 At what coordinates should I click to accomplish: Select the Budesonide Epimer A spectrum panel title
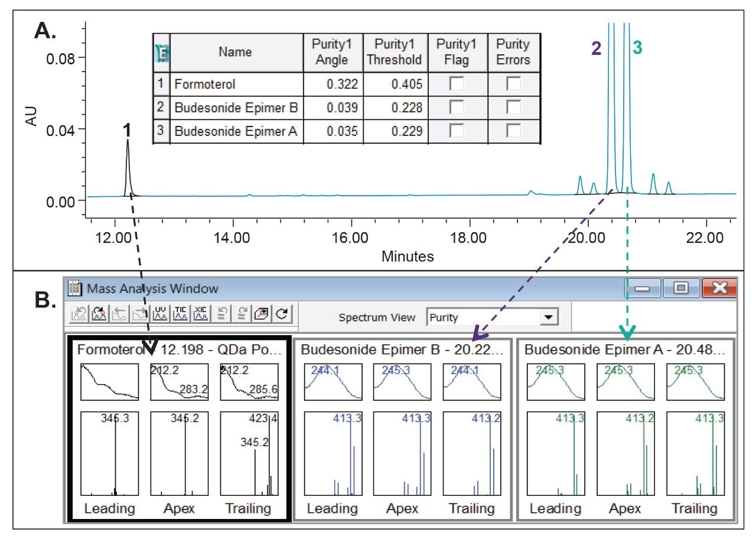(x=625, y=349)
